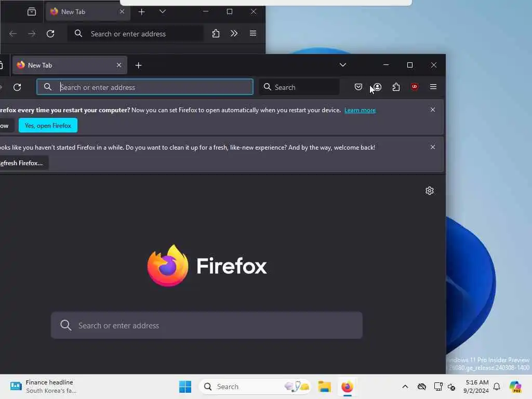The height and width of the screenshot is (399, 532).
Task: Expand list all tabs chevron in front window
Action: coord(343,65)
